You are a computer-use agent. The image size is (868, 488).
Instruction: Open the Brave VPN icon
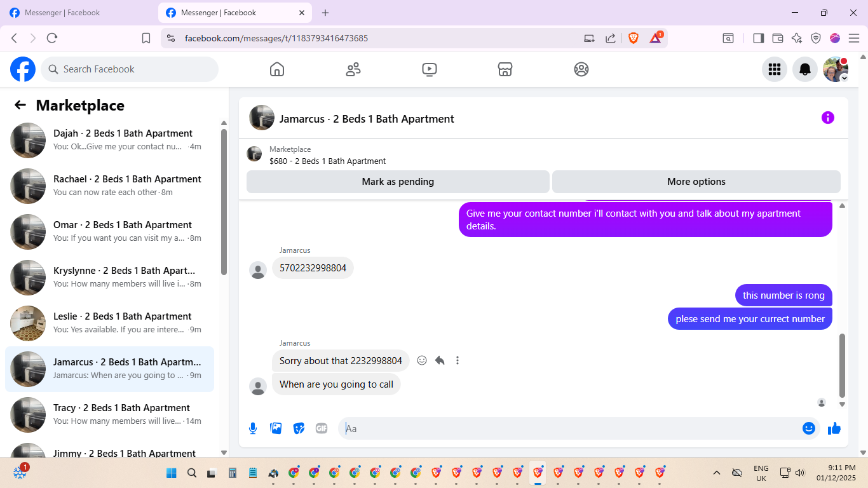point(816,38)
